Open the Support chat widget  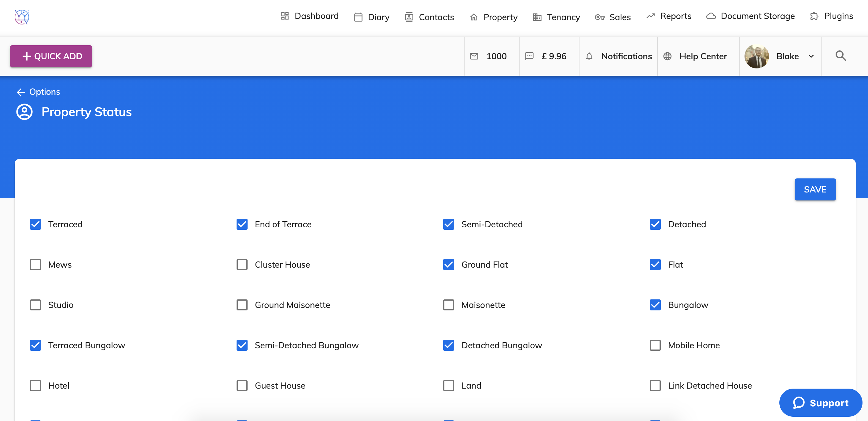click(x=821, y=403)
